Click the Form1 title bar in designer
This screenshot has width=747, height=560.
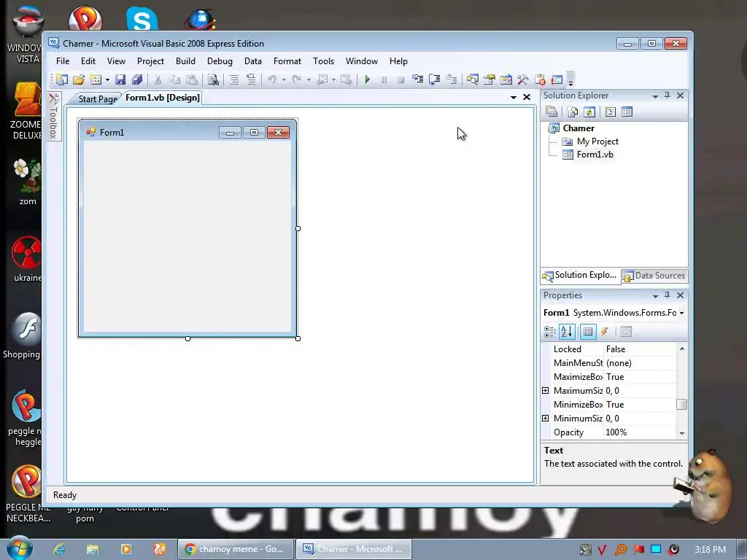point(187,132)
